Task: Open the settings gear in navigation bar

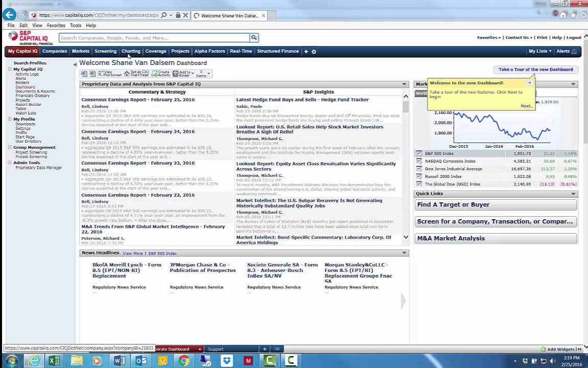Action: click(314, 52)
